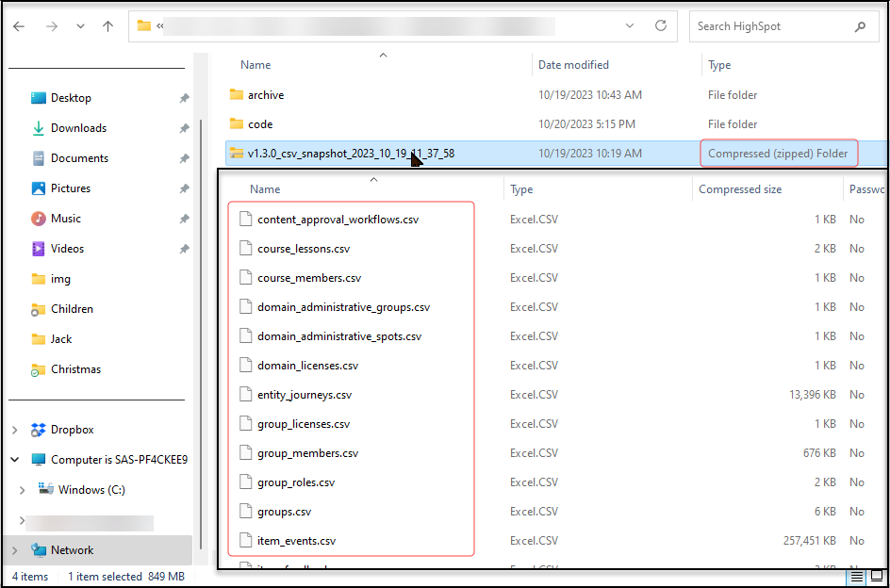Sort upper list by Type column

tap(719, 65)
